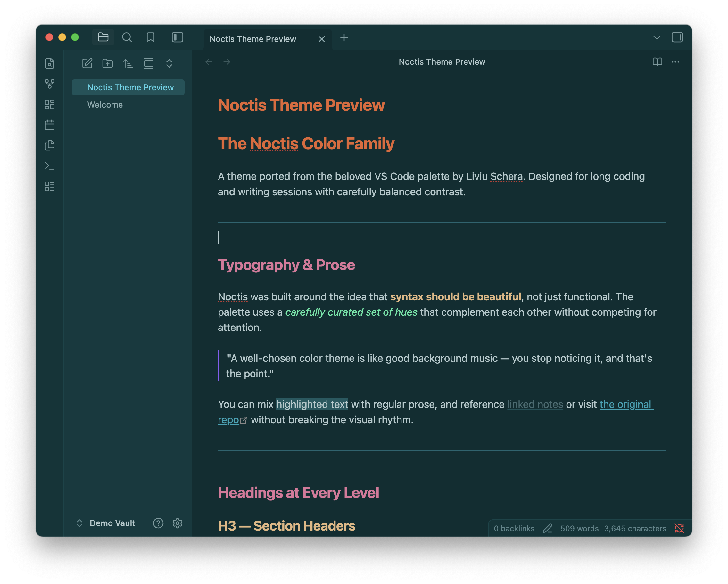Toggle editing mode pencil in status bar
Viewport: 728px width, 584px height.
coord(547,528)
